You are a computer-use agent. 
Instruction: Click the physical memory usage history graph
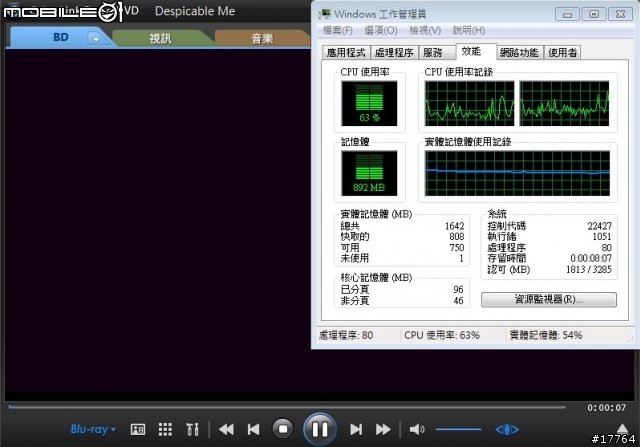[517, 173]
